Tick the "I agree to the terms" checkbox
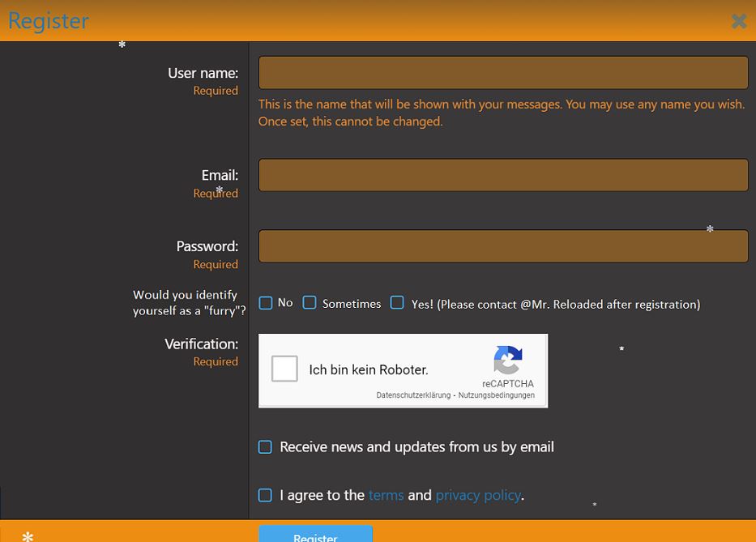The image size is (756, 542). 265,495
